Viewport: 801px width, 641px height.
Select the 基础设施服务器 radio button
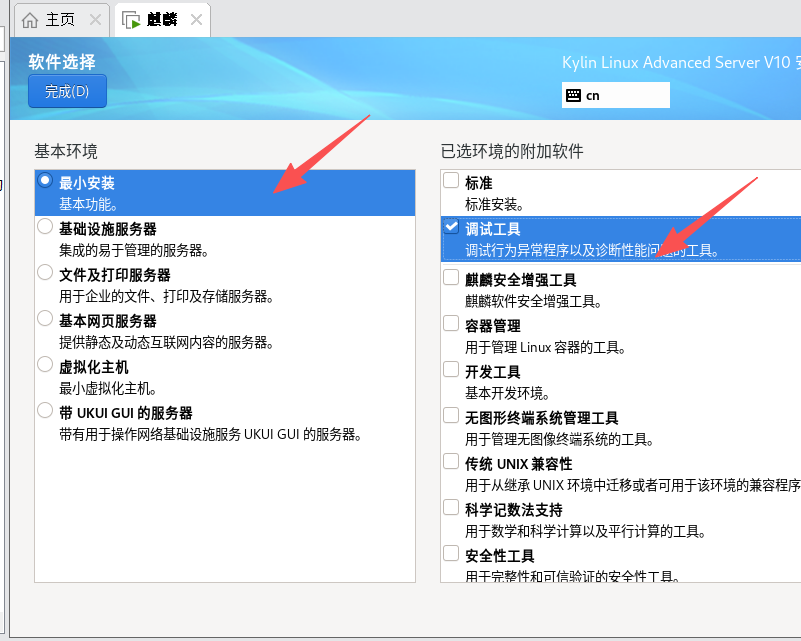45,226
